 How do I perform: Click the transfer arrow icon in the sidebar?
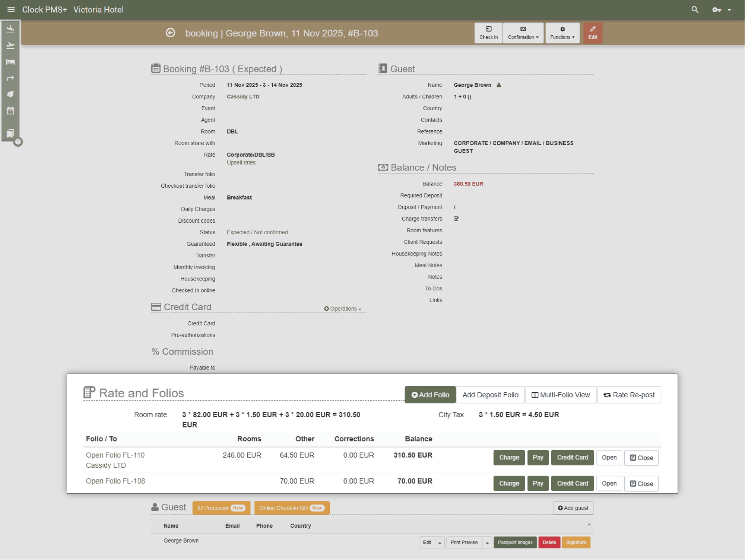(x=10, y=78)
